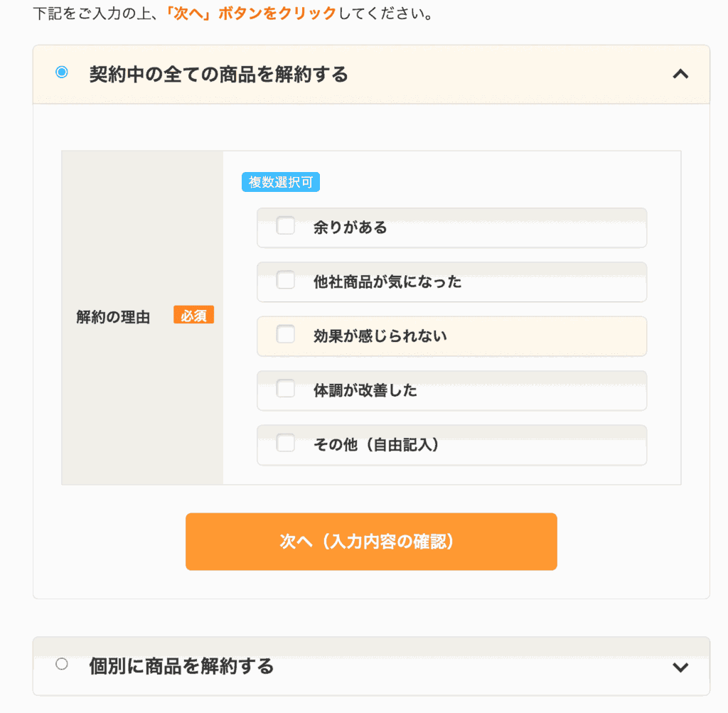Check the 余りがある checkbox

286,226
